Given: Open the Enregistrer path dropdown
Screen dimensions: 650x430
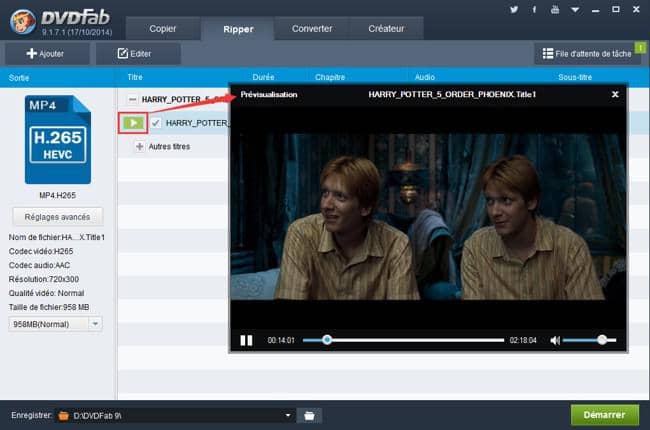Looking at the screenshot, I should 288,415.
